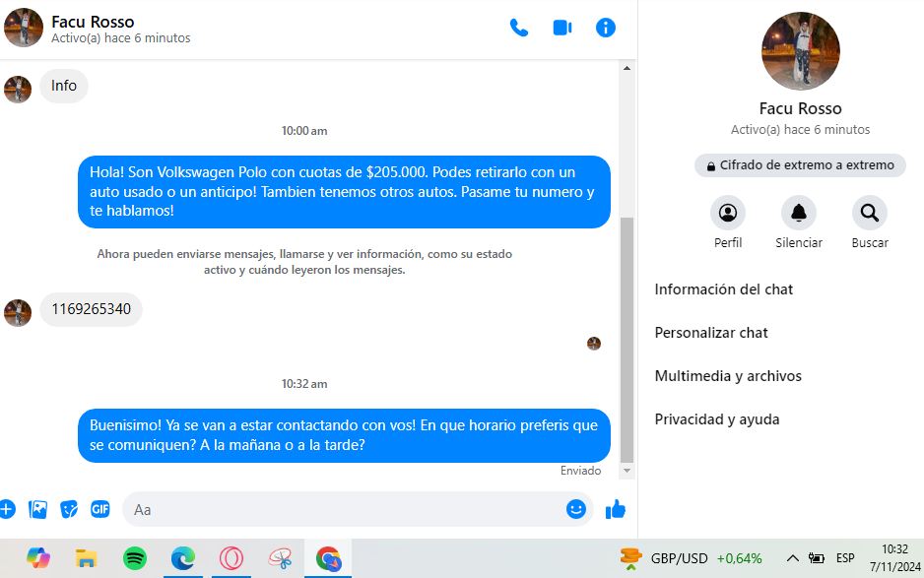Screen dimensions: 924x578
Task: Click the 10:00 am timestamp
Action: click(304, 131)
